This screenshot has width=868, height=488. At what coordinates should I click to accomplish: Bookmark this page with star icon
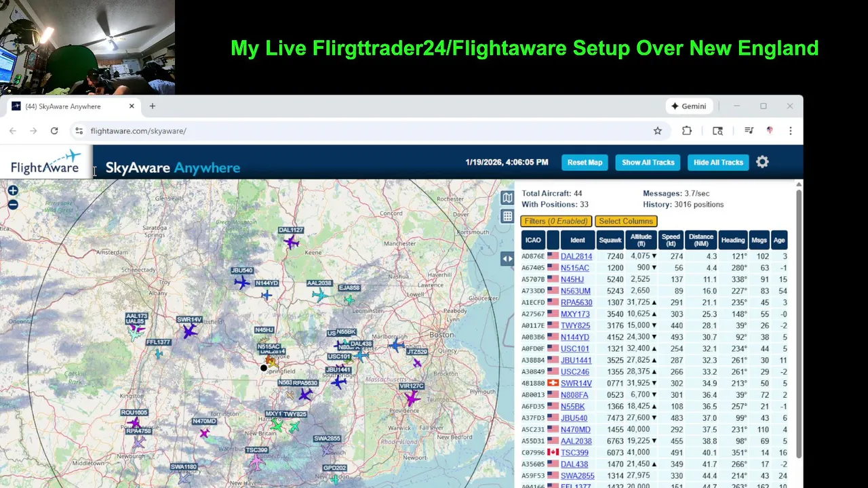tap(657, 131)
